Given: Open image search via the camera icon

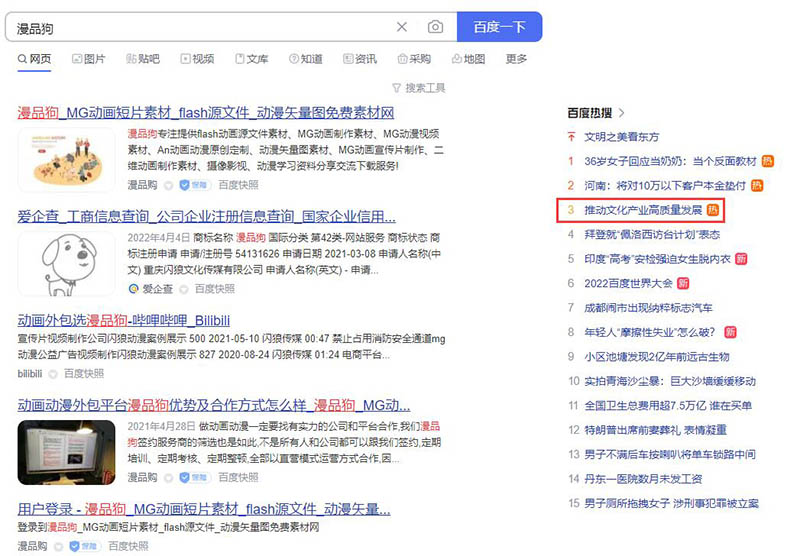Looking at the screenshot, I should click(x=435, y=27).
